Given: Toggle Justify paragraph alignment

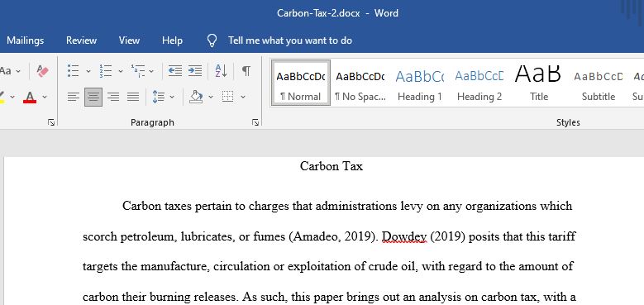Looking at the screenshot, I should 133,97.
